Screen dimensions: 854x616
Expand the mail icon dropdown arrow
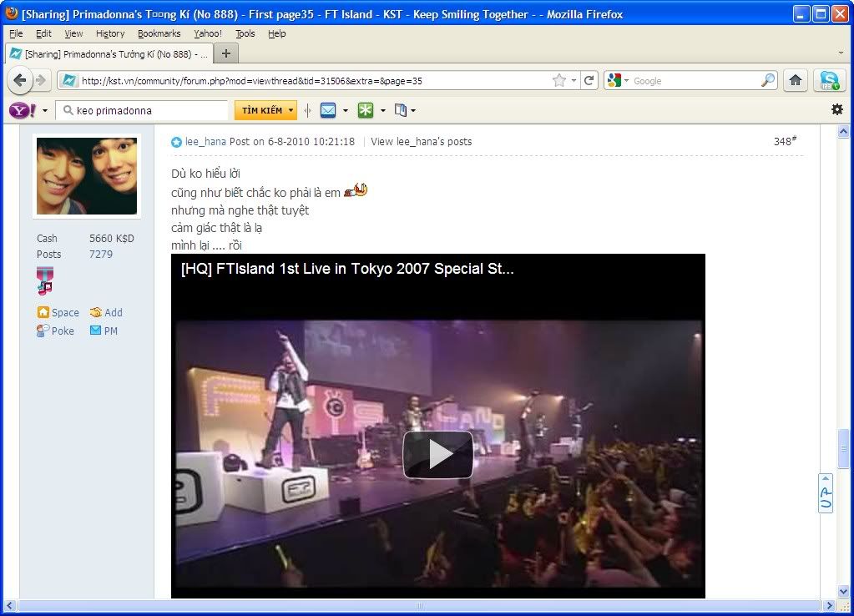(346, 110)
